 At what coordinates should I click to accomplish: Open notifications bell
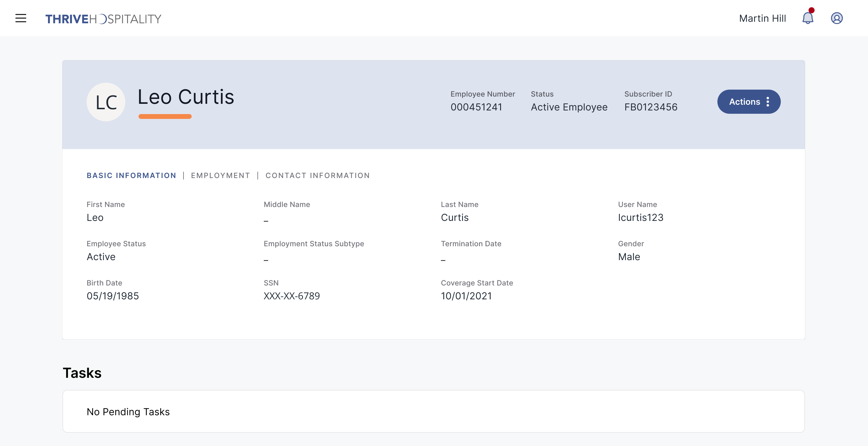807,18
